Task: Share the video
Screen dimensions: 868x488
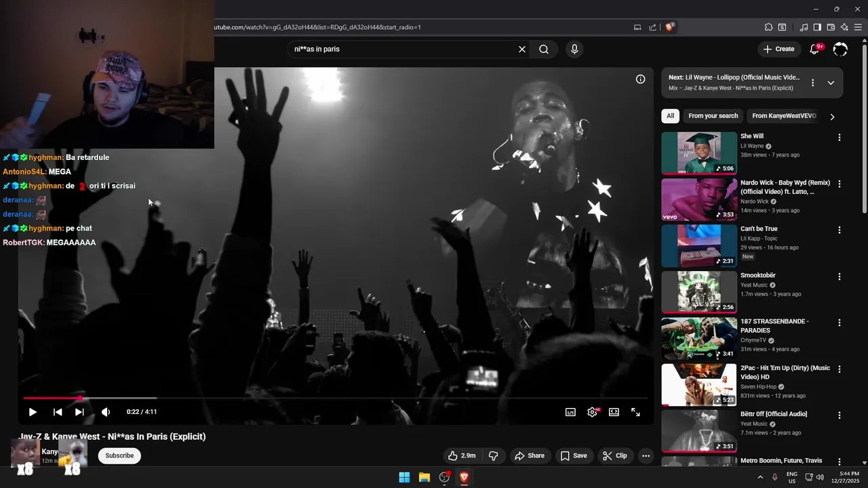Action: coord(530,455)
